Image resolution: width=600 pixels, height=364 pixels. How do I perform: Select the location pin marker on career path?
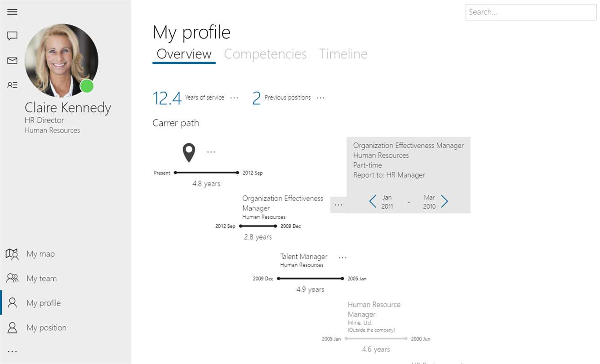point(189,153)
